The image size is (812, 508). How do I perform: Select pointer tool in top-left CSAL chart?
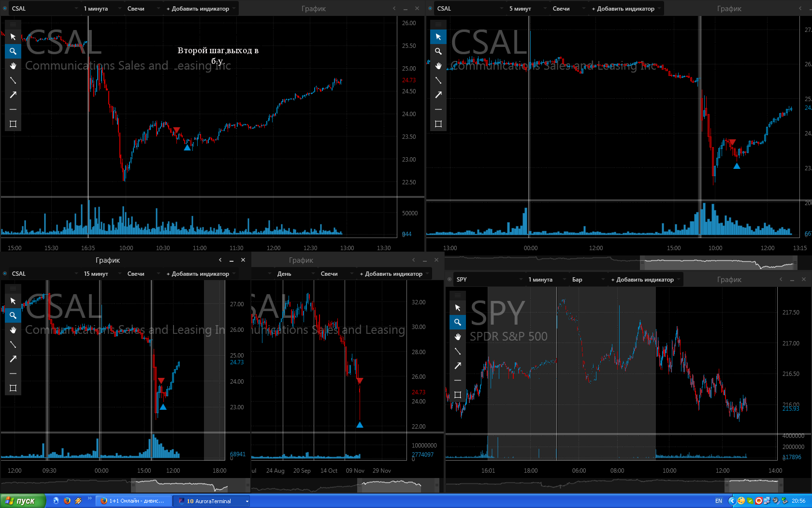pos(13,37)
